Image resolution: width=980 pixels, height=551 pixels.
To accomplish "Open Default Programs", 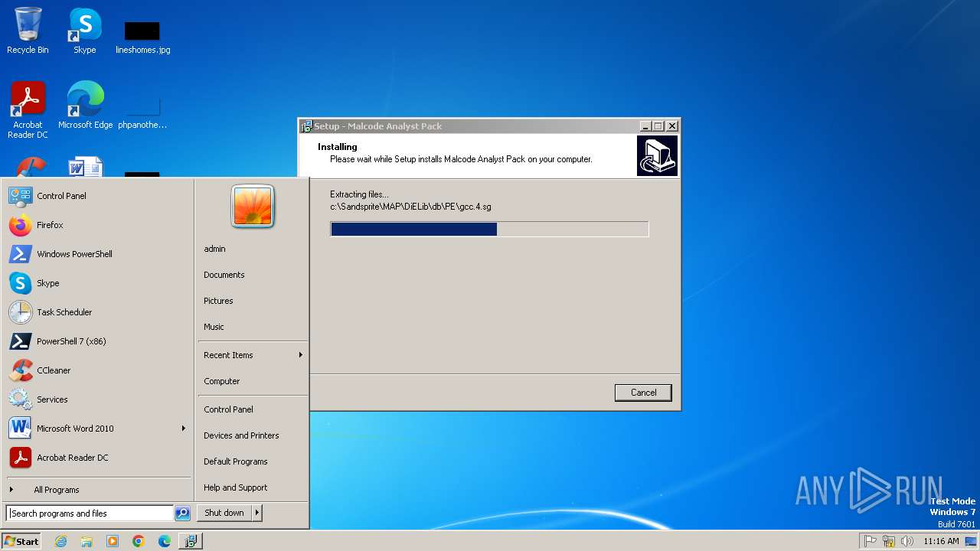I will click(x=252, y=461).
